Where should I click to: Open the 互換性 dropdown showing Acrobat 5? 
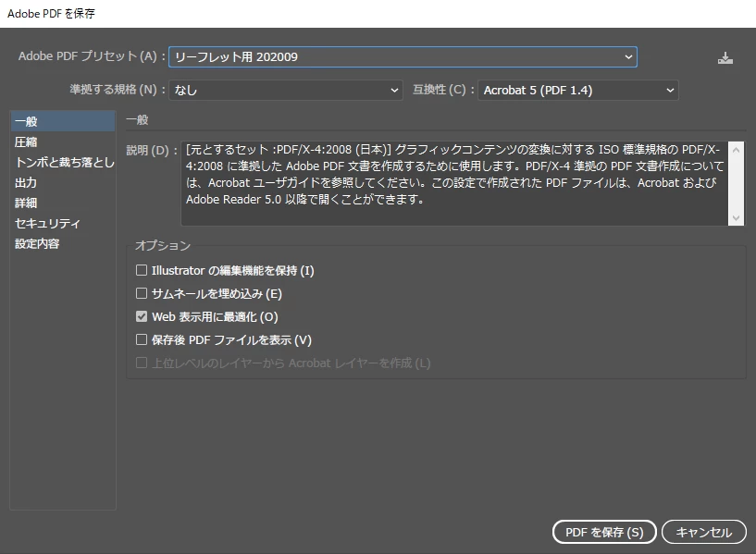(x=578, y=90)
